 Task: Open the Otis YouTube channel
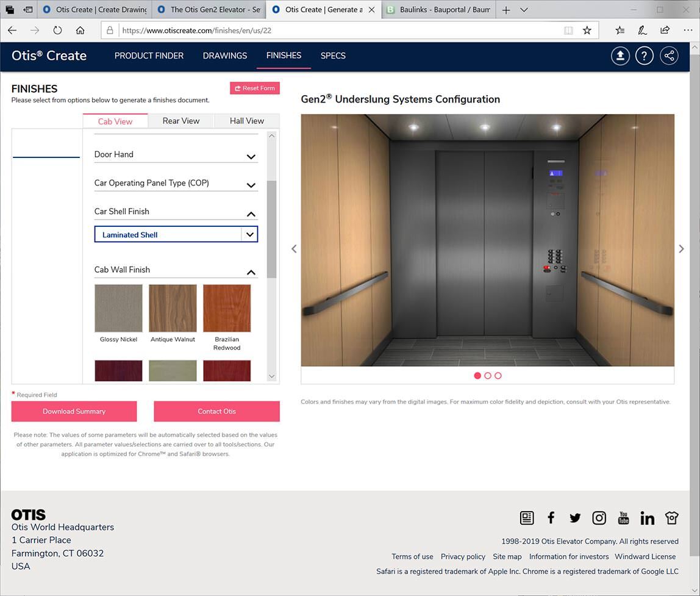(x=623, y=518)
